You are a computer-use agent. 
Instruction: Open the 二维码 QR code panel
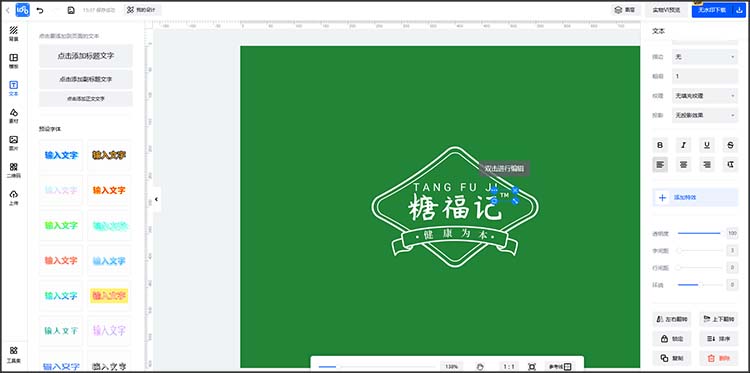[14, 170]
